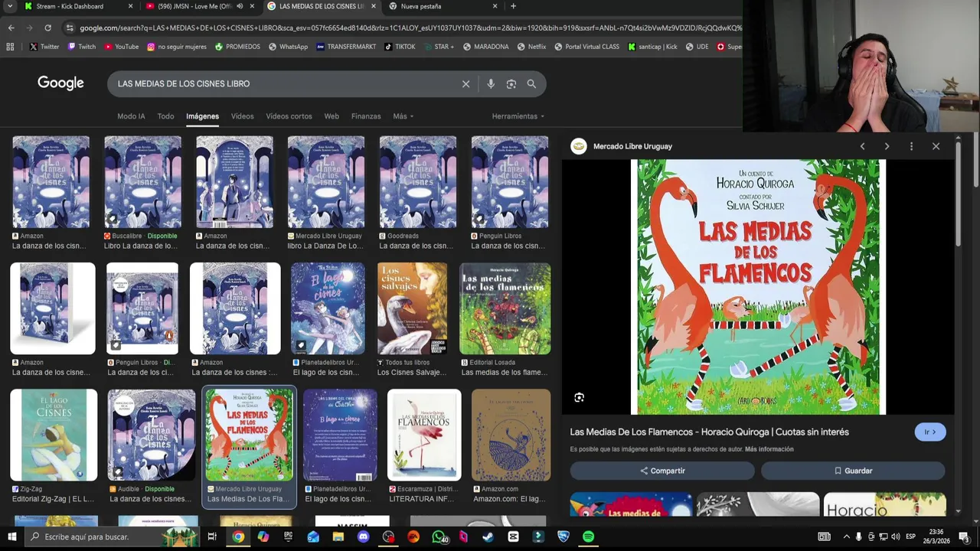
Task: Switch to Videos cortos tab
Action: 289,116
